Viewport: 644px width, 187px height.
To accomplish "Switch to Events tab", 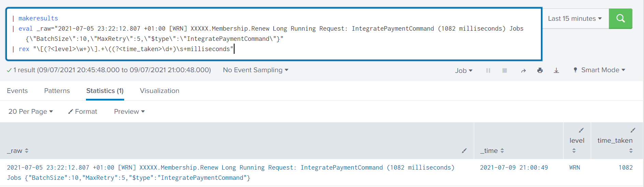I will click(17, 91).
